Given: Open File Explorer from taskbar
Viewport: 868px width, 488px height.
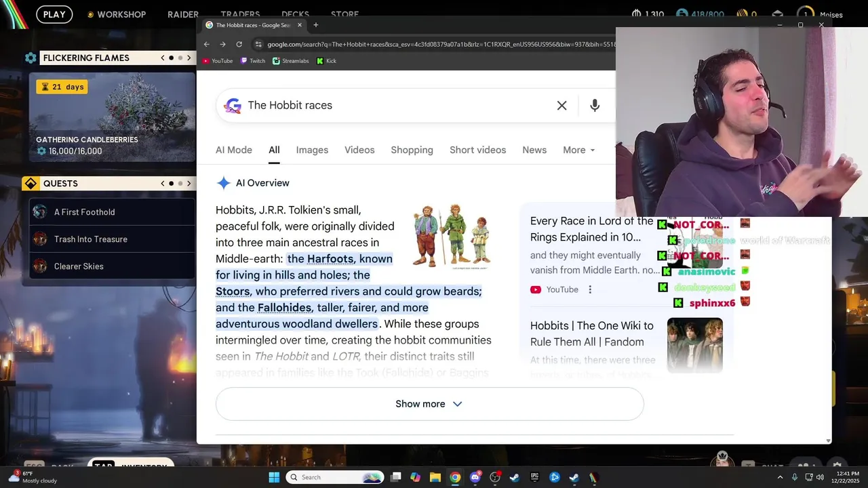Looking at the screenshot, I should pyautogui.click(x=435, y=477).
